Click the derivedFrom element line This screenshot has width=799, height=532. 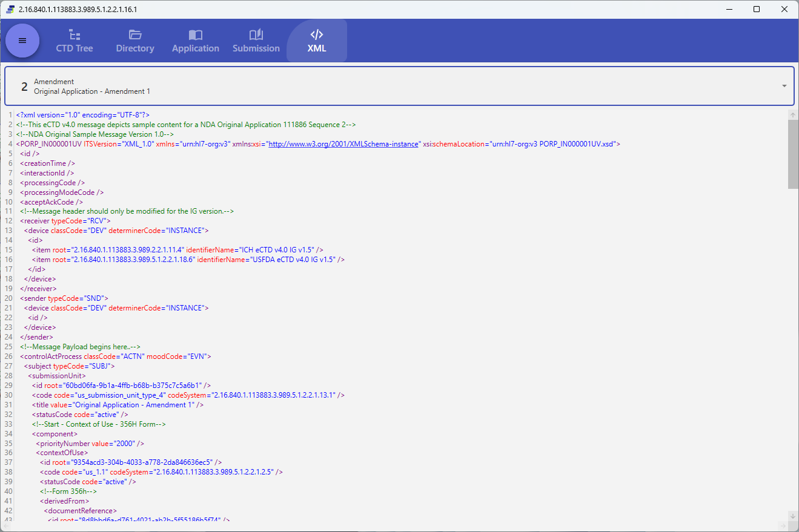click(65, 502)
